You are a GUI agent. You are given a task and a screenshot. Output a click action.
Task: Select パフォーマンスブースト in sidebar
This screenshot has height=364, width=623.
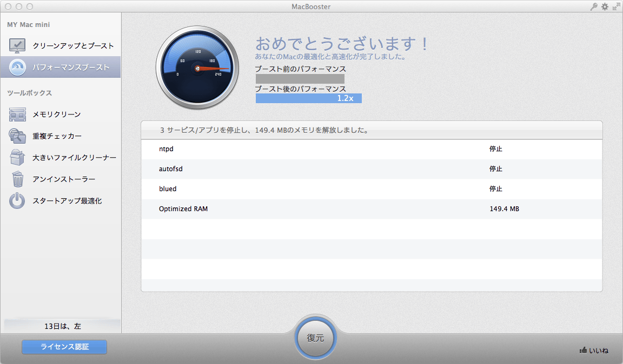[61, 67]
